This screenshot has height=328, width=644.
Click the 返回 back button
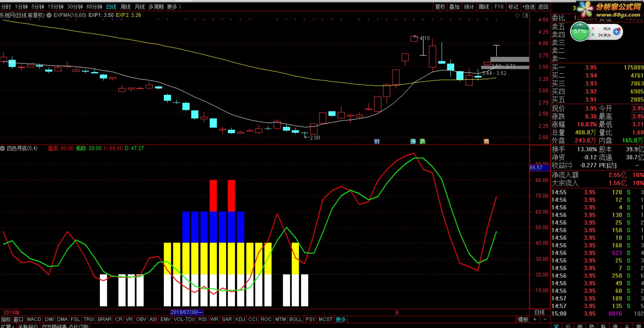click(543, 7)
